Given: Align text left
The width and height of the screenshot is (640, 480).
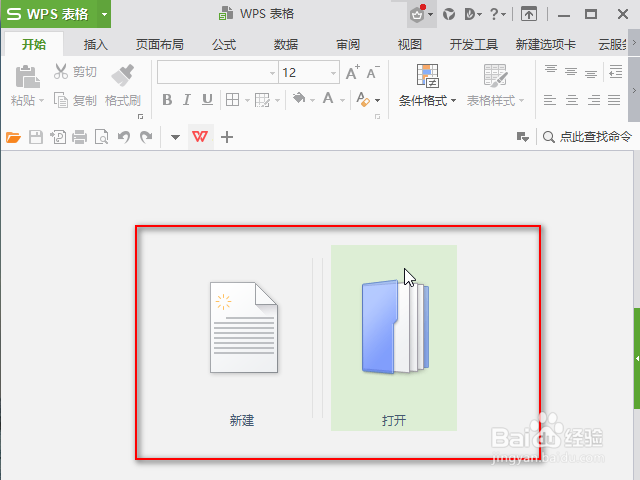Looking at the screenshot, I should tap(550, 100).
